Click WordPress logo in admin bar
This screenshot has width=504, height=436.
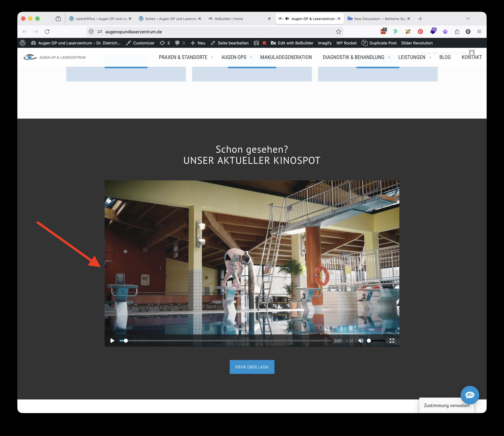[23, 43]
